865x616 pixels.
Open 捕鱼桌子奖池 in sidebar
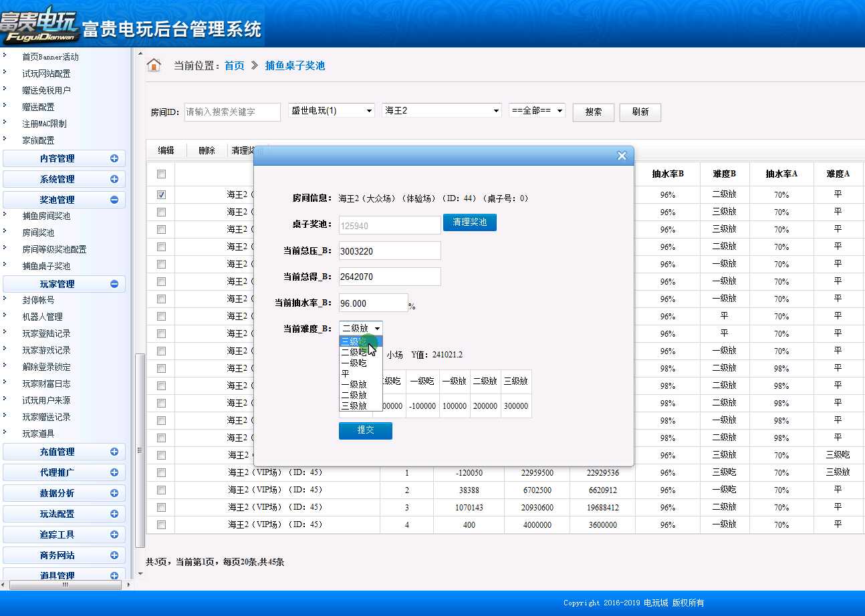pyautogui.click(x=46, y=266)
